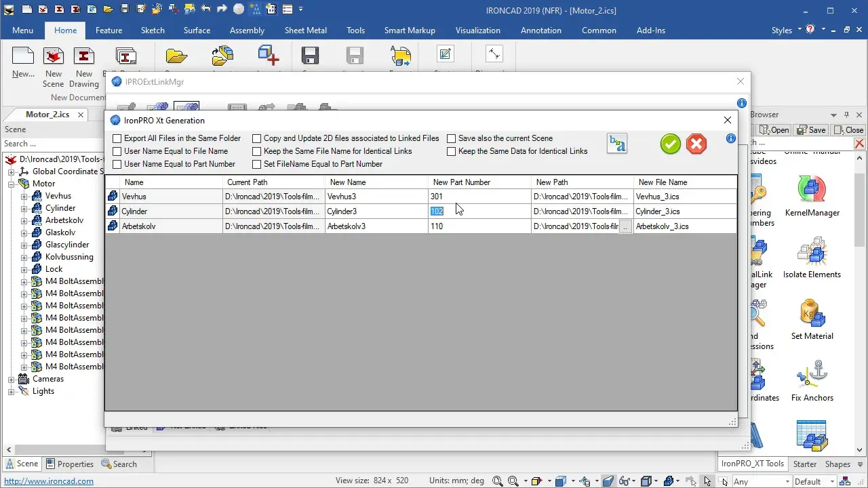Open the www.ironcad.com link

click(x=49, y=481)
